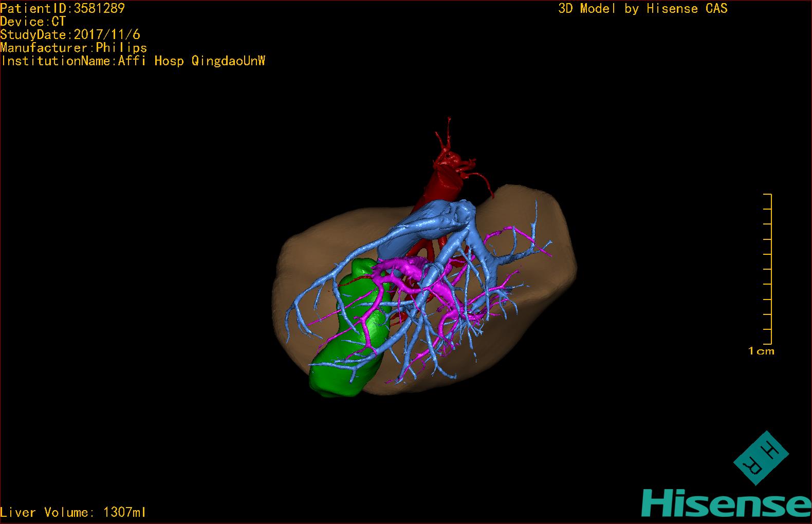The width and height of the screenshot is (812, 524).
Task: Click the InstitutionName:Affi Hosp QingdaoUnW line
Action: pyautogui.click(x=133, y=61)
